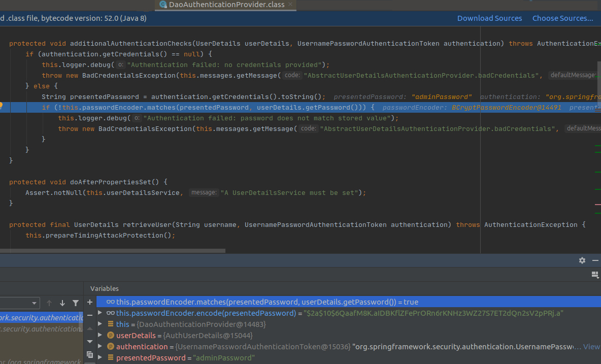601x364 pixels.
Task: Open the debugger settings gear
Action: click(582, 260)
